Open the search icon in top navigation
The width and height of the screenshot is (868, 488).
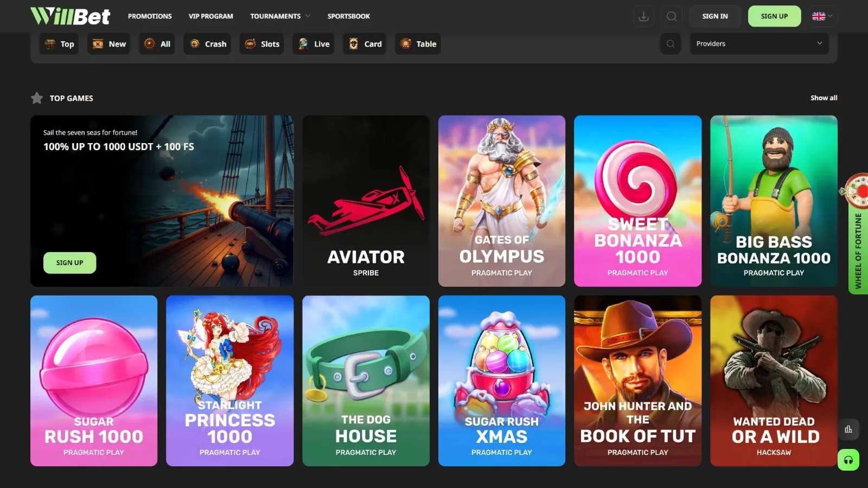click(x=672, y=16)
